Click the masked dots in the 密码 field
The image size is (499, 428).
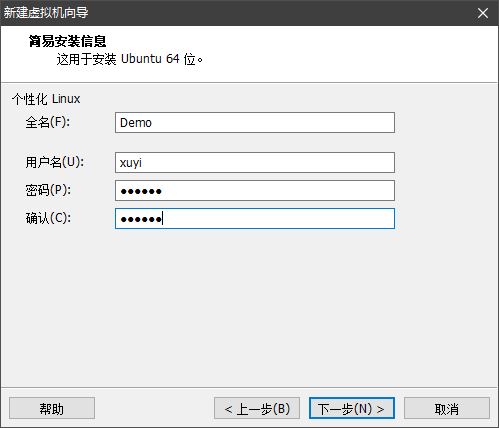pyautogui.click(x=141, y=191)
